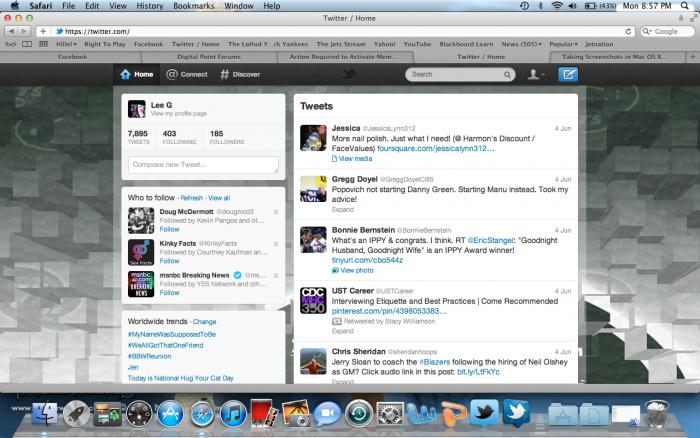Image resolution: width=700 pixels, height=438 pixels.
Task: Reload the page with refresh icon
Action: point(628,31)
